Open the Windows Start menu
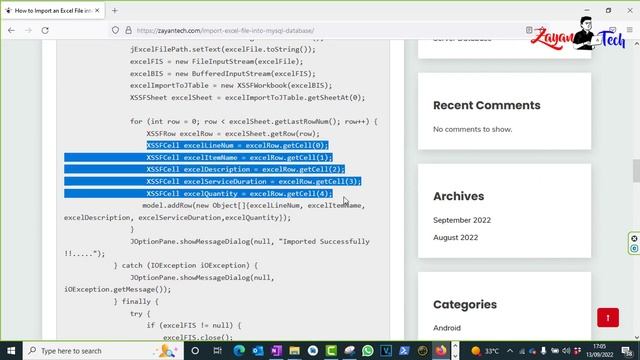This screenshot has height=360, width=640. point(11,351)
